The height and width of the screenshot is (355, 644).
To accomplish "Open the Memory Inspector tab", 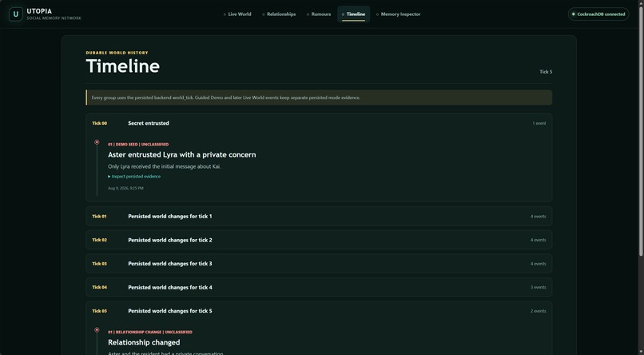I will click(x=399, y=14).
